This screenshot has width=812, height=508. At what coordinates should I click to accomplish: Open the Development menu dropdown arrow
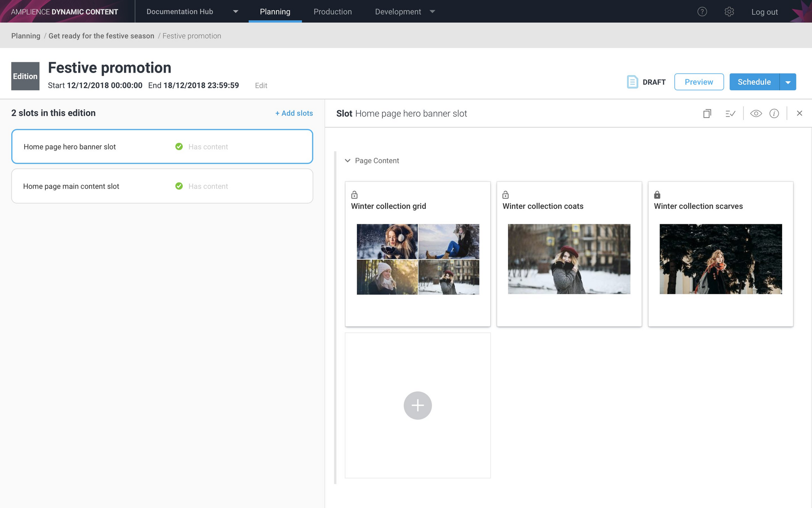(x=432, y=12)
